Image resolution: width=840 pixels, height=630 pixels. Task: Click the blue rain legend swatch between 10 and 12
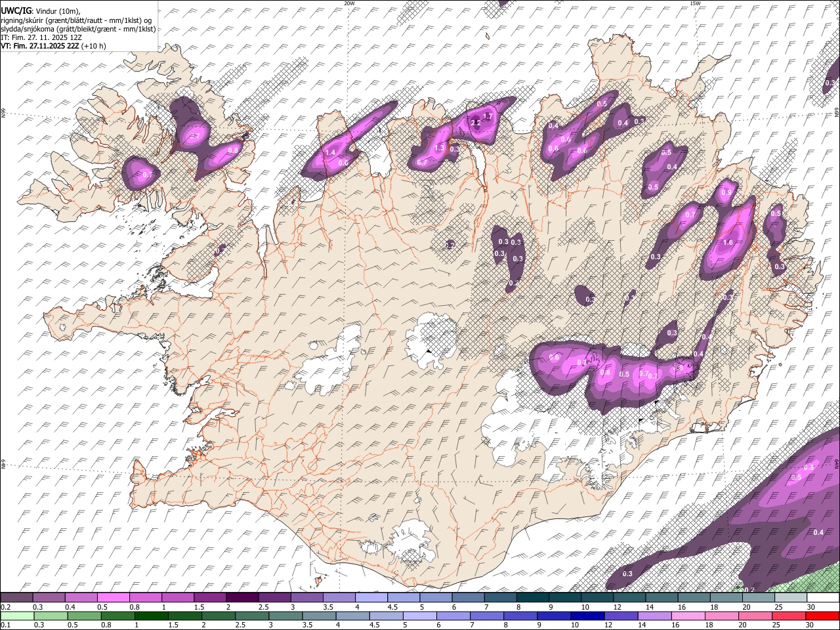point(588,616)
